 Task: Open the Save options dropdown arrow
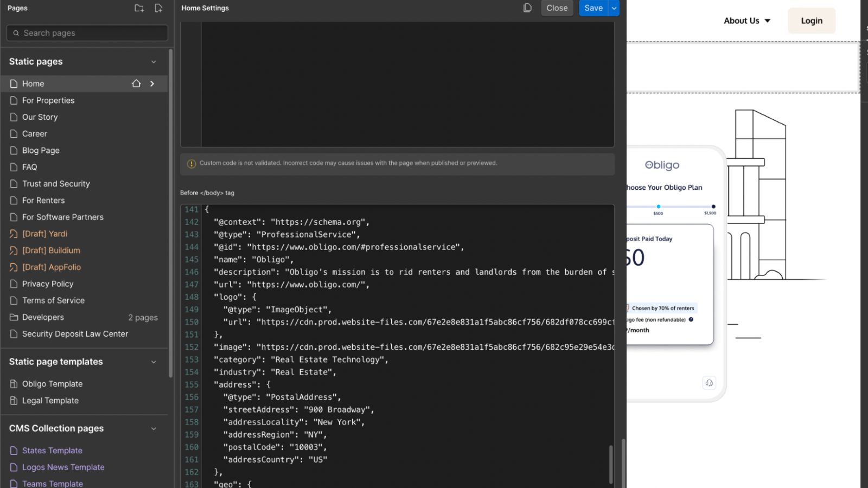pyautogui.click(x=614, y=8)
